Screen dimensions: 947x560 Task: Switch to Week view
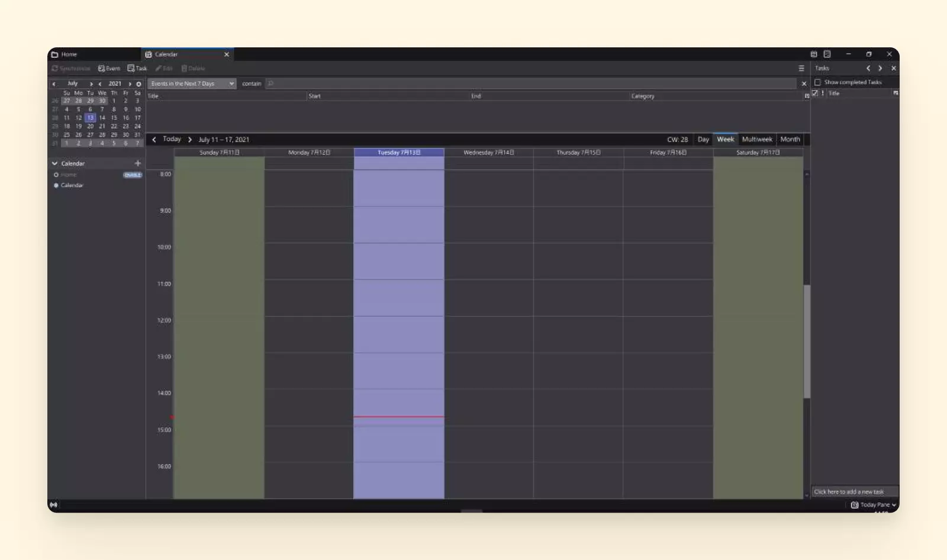coord(726,140)
